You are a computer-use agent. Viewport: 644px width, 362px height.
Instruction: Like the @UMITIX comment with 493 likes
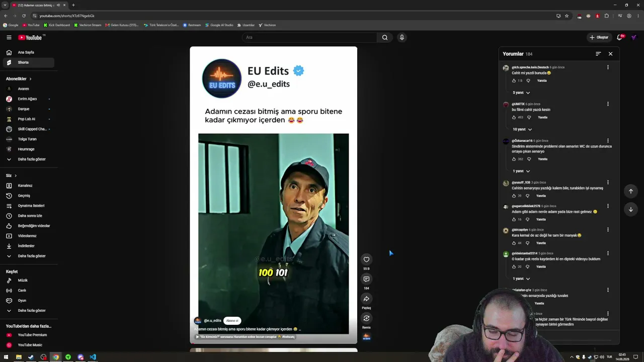click(514, 118)
